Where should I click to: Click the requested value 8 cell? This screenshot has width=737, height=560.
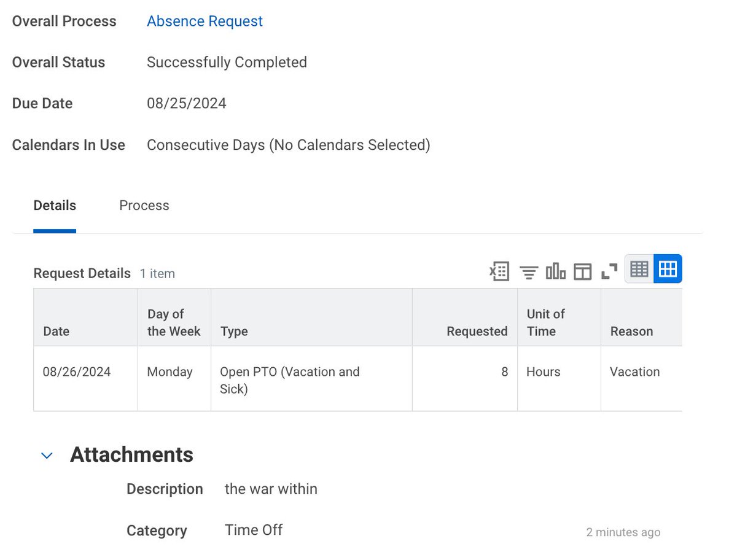[x=465, y=378]
